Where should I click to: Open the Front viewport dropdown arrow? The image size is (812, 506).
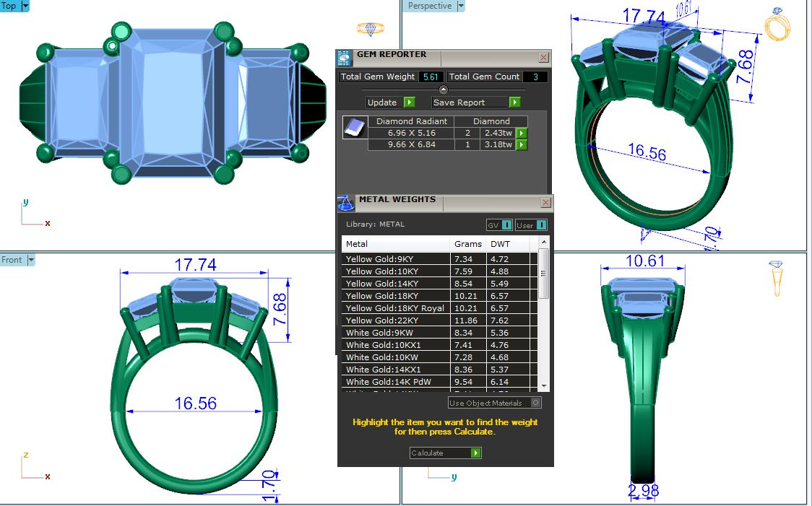[x=31, y=260]
